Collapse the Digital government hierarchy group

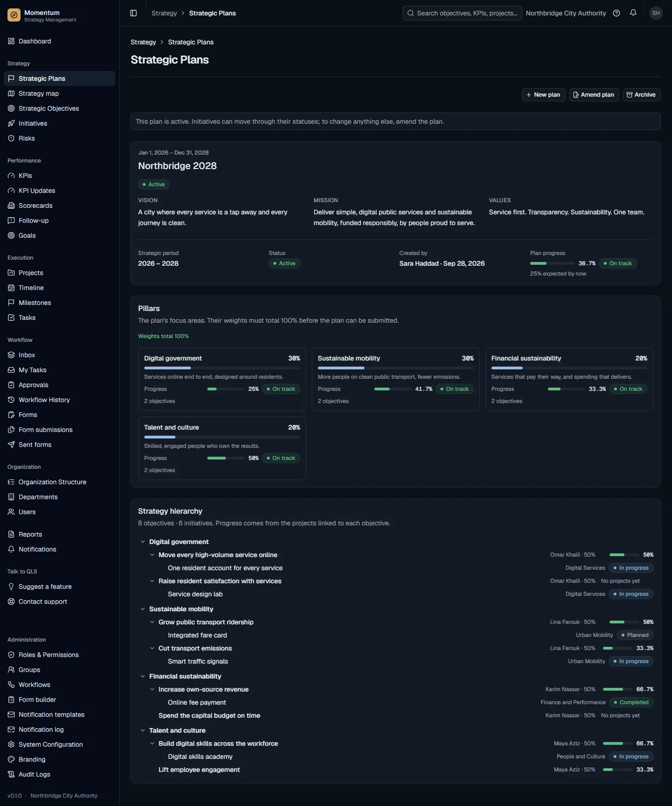143,542
